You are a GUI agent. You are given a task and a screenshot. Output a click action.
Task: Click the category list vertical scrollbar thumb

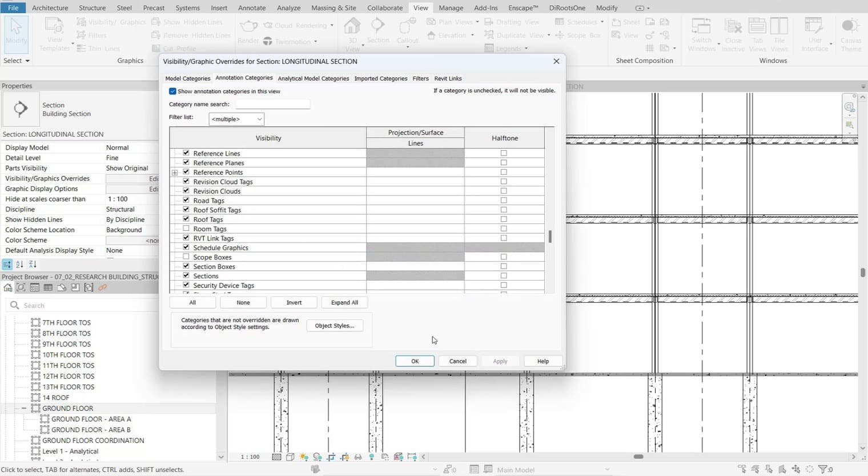[x=550, y=237]
